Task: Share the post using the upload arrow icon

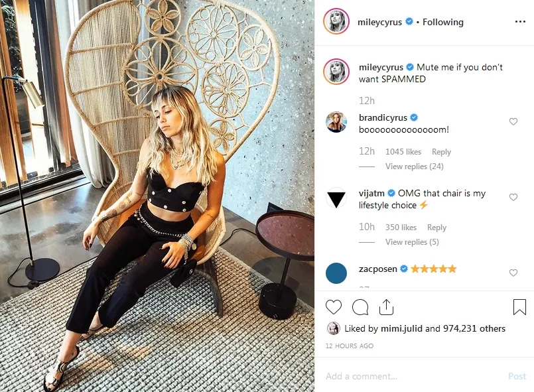Action: [386, 307]
